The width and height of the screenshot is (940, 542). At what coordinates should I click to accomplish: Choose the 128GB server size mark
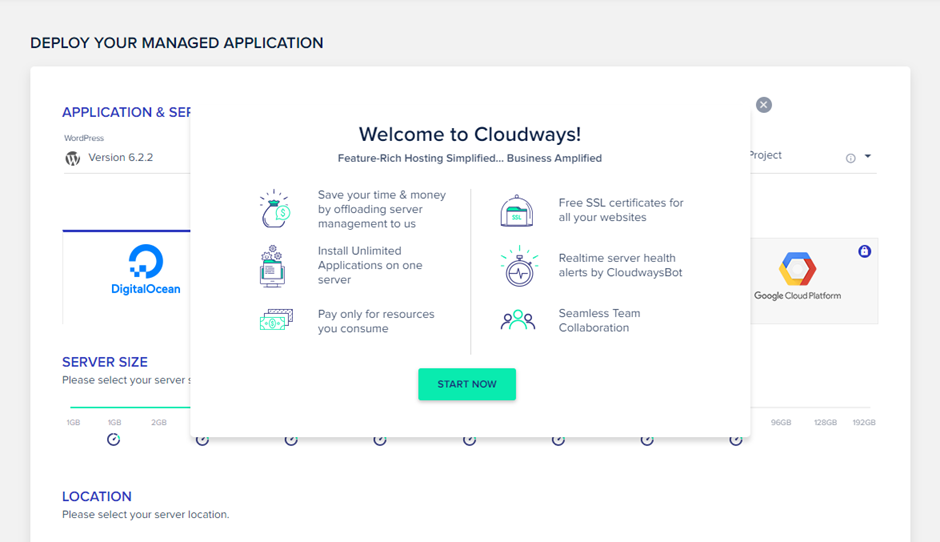click(825, 423)
